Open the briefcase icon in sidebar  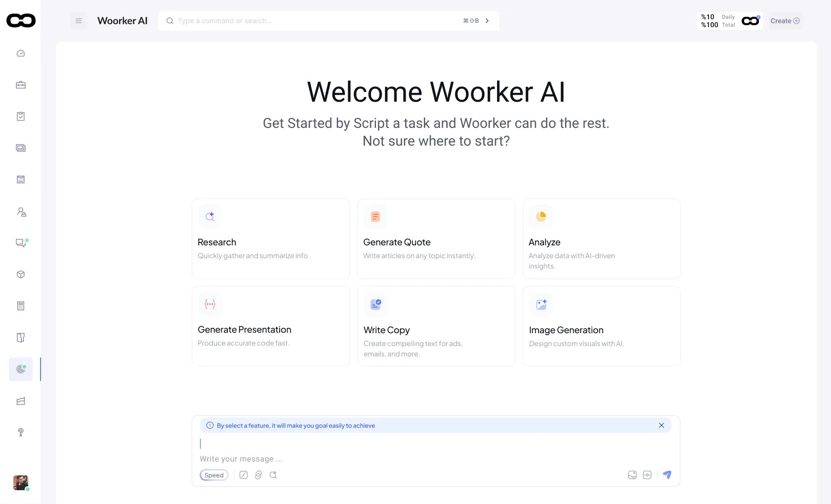21,85
